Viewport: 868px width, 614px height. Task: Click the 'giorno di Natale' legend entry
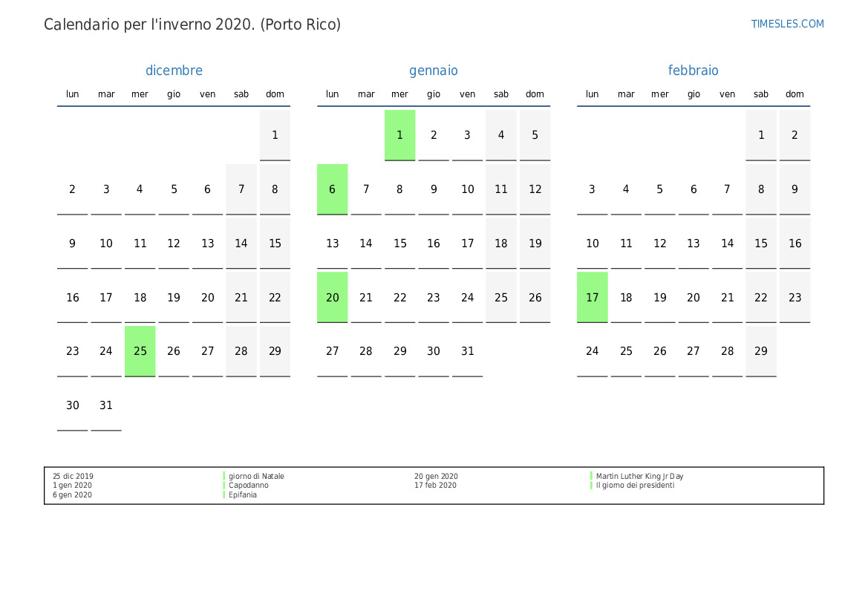click(256, 476)
